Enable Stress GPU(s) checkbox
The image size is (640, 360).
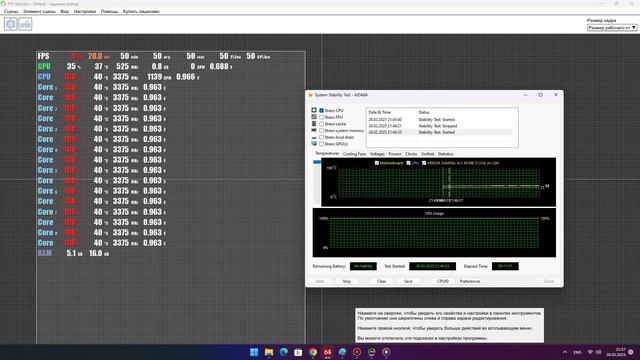click(x=321, y=144)
